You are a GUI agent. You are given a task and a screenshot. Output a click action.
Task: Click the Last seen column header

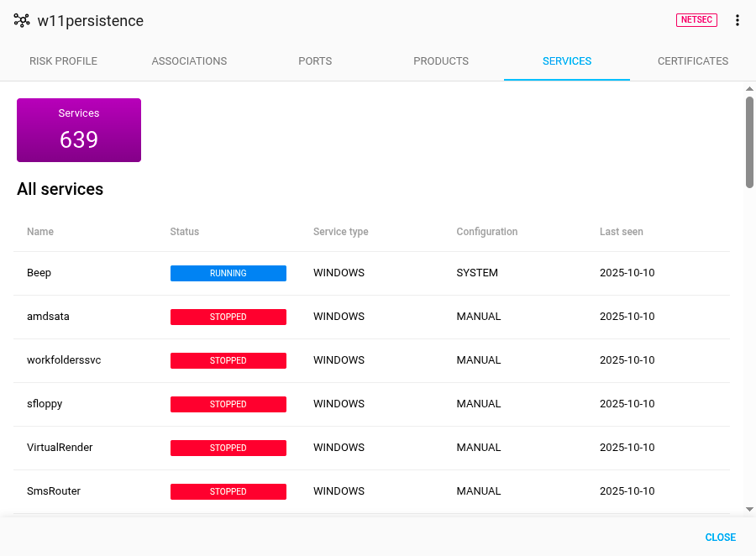622,232
